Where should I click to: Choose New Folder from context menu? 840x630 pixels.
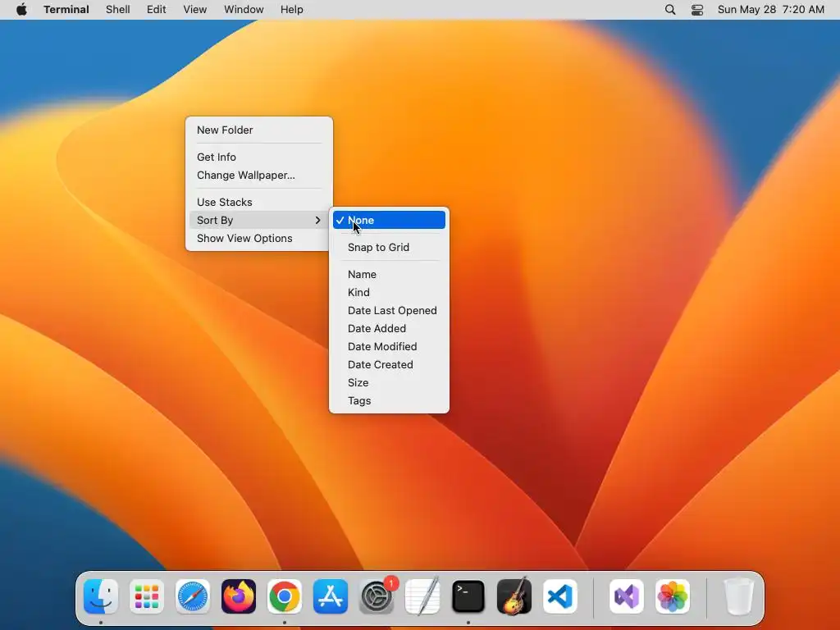tap(258, 130)
